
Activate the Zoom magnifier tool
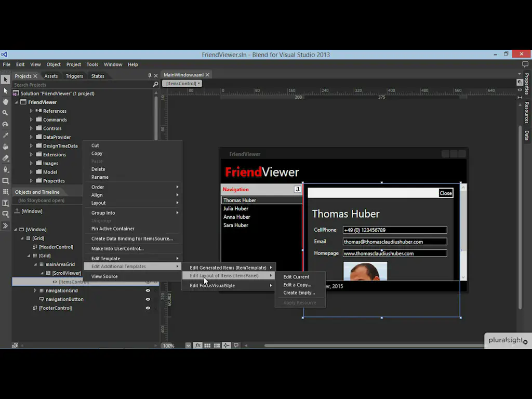point(5,113)
